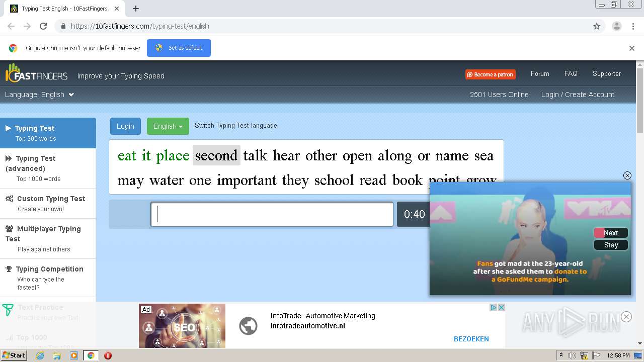Open the Forum link

(540, 73)
